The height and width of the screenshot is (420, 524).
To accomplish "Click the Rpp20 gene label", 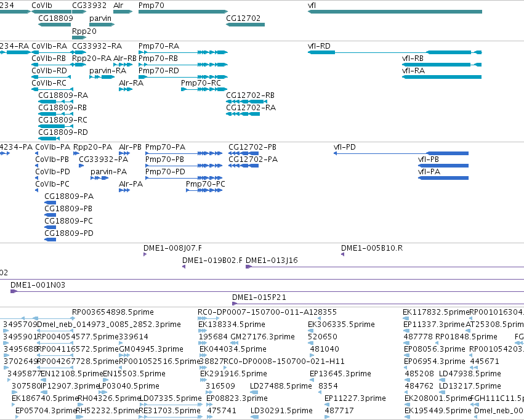I will tap(84, 31).
